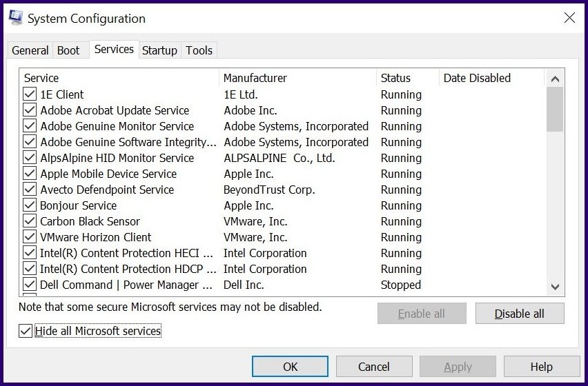Open Help for System Configuration
588x386 pixels.
tap(542, 367)
